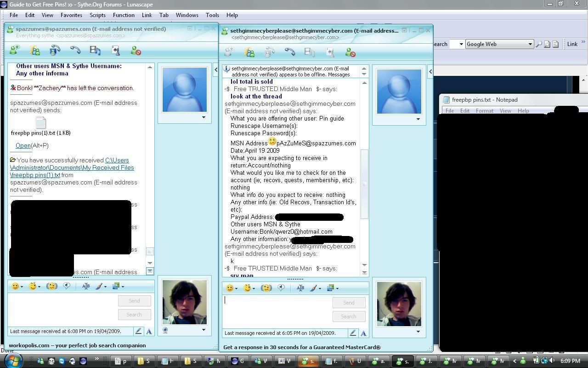The height and width of the screenshot is (368, 588).
Task: Collapse display picture pane in sethgimmecyber chat
Action: point(430,71)
